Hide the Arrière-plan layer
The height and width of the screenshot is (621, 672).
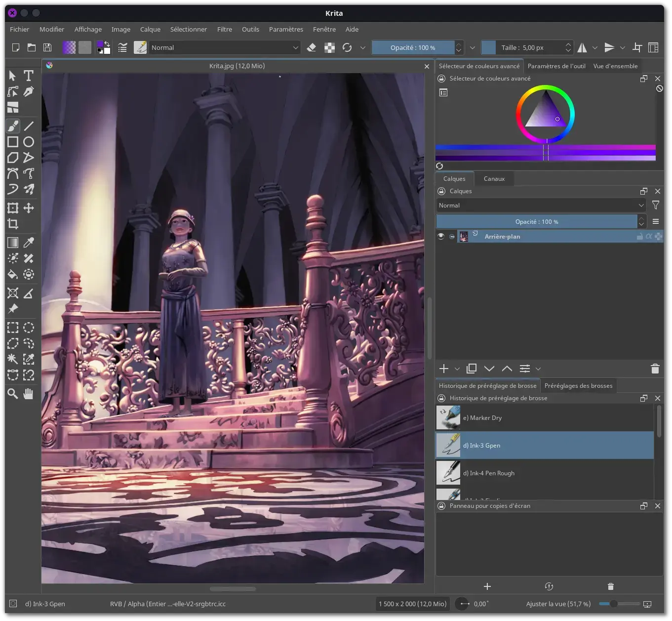pos(441,236)
